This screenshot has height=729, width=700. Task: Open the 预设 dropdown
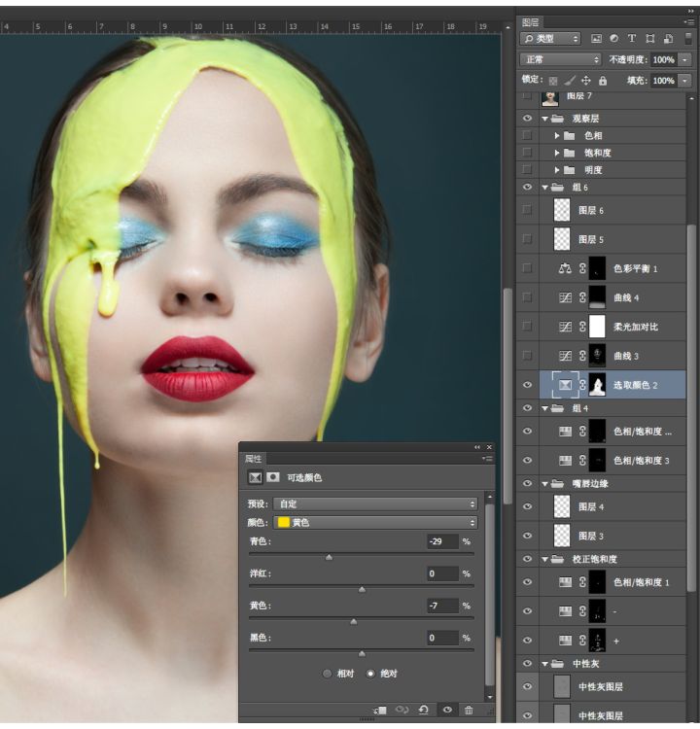375,503
